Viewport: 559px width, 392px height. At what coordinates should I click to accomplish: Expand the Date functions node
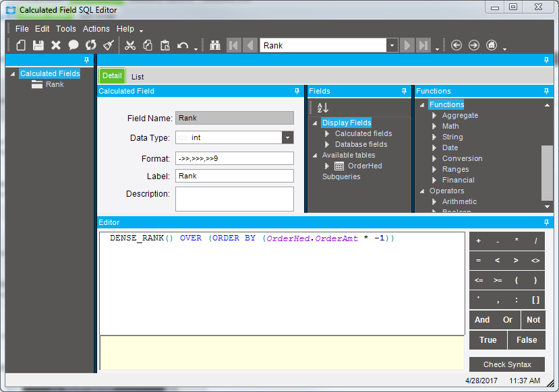(x=434, y=148)
